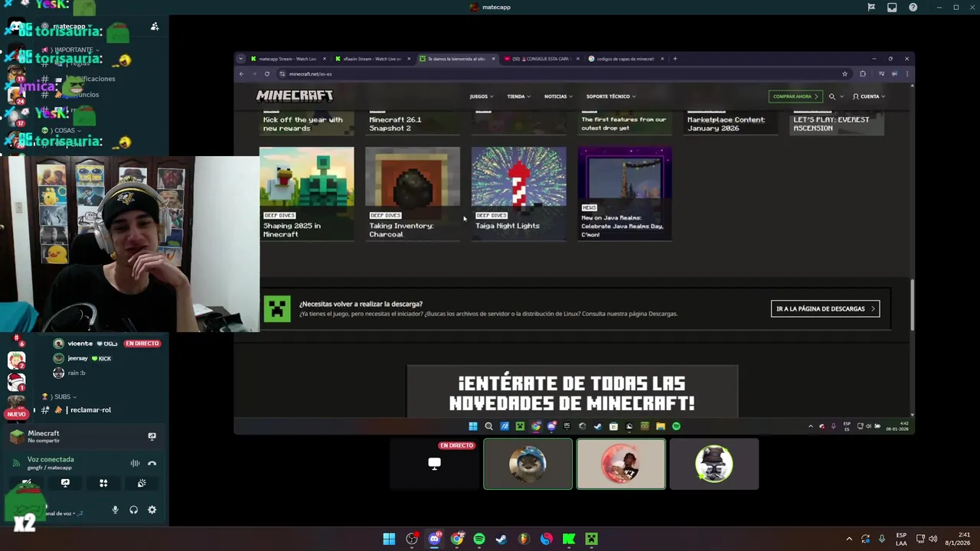The height and width of the screenshot is (551, 980).
Task: Open Spotify from Windows taskbar
Action: [x=479, y=539]
